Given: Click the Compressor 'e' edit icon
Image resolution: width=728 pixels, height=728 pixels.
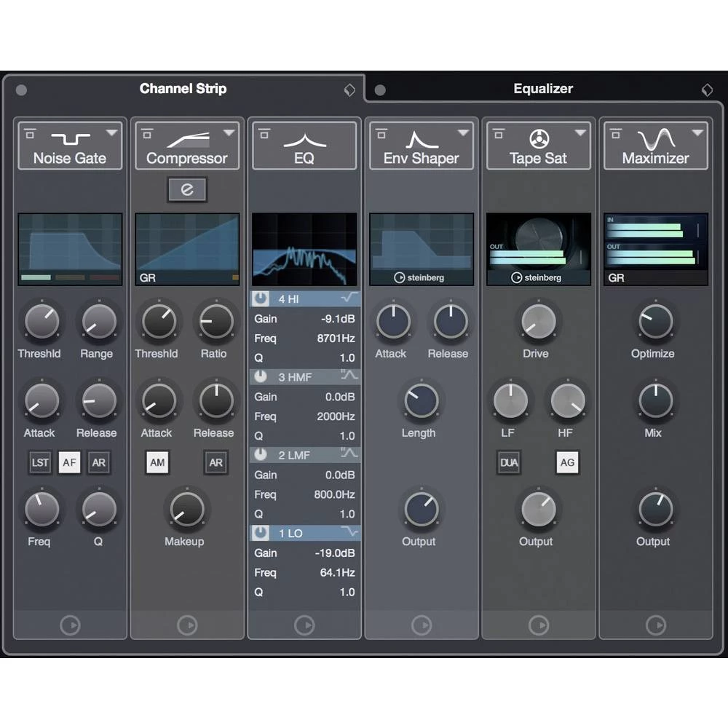Looking at the screenshot, I should point(187,189).
